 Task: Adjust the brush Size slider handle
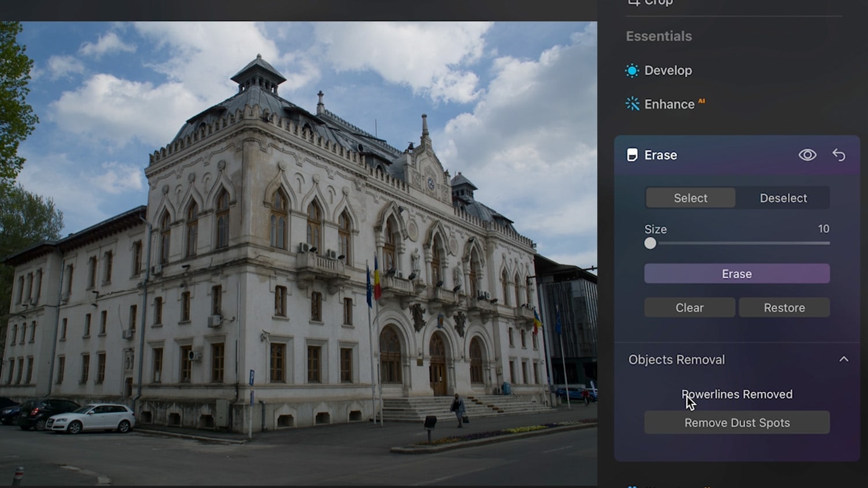[x=650, y=243]
